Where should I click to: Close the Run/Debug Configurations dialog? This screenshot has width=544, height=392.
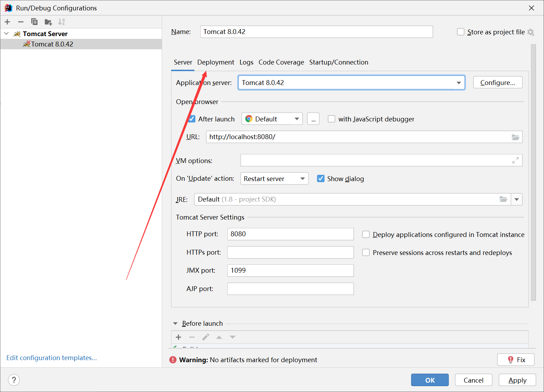coord(532,8)
